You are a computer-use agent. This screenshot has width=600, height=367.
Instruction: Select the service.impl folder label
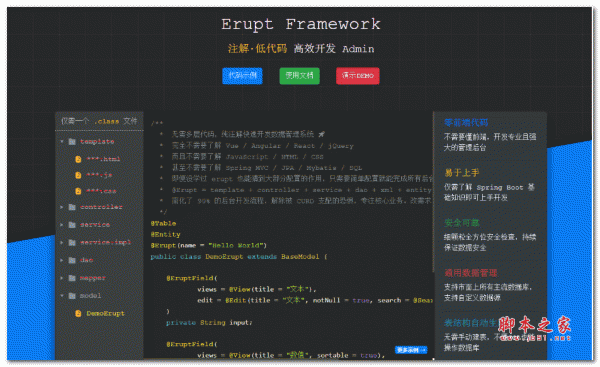pyautogui.click(x=106, y=242)
